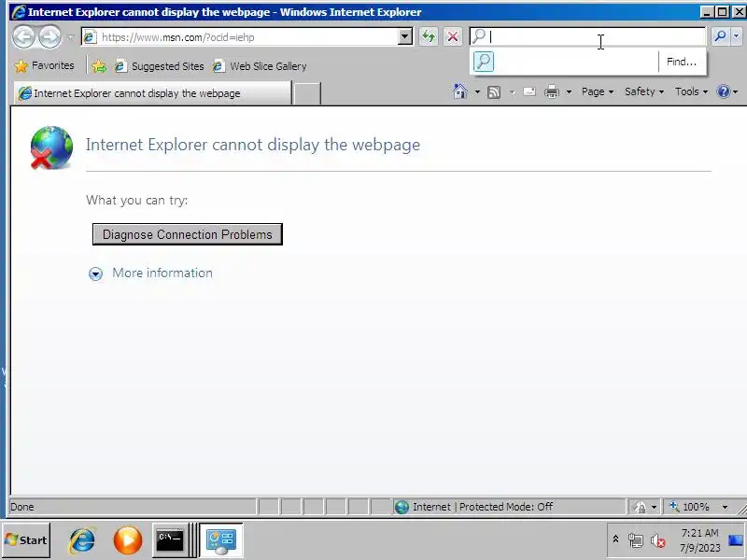Expand the address bar history dropdown
The width and height of the screenshot is (747, 560).
coord(405,36)
